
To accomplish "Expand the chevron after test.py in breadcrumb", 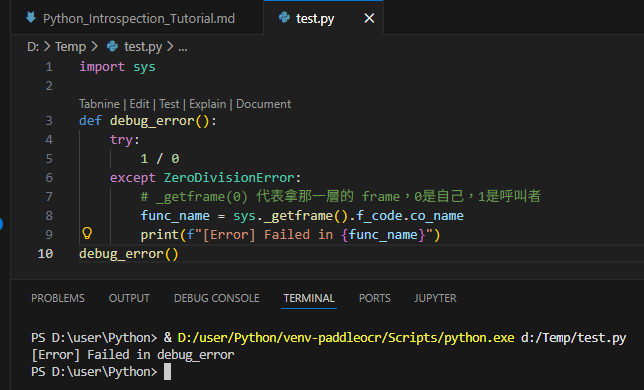I will pos(170,46).
